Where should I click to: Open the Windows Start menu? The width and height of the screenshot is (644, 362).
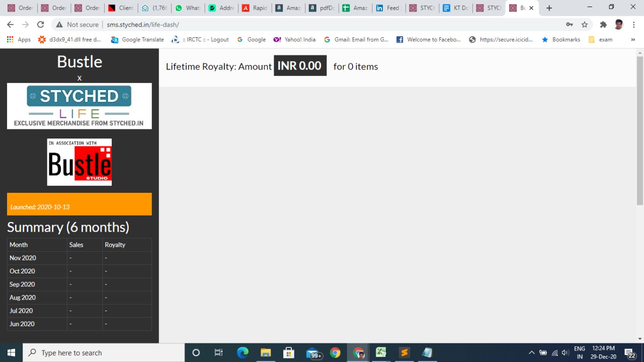11,352
